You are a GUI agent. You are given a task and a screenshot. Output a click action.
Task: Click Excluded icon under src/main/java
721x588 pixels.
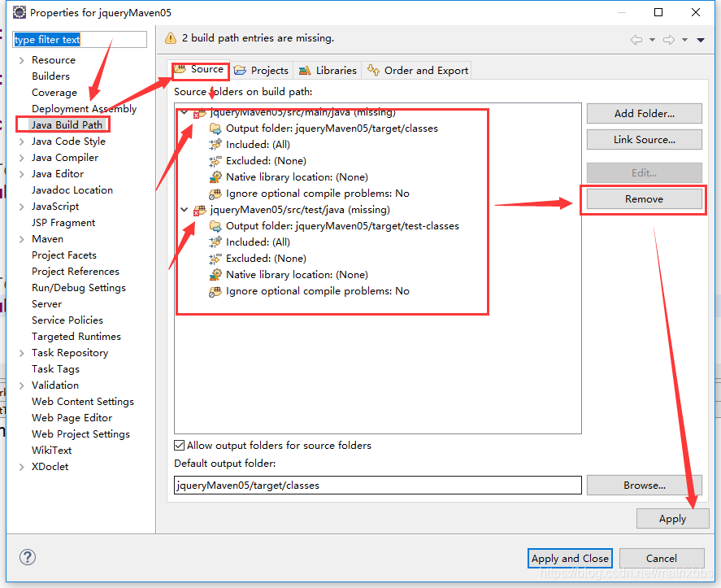[x=215, y=161]
